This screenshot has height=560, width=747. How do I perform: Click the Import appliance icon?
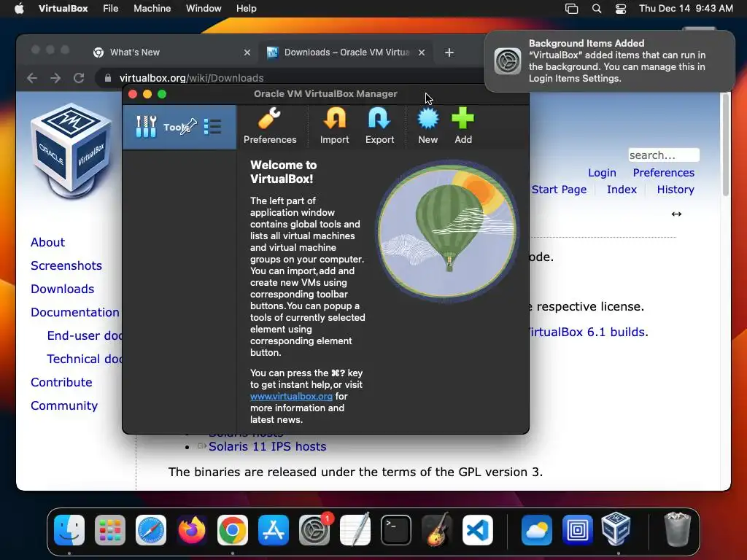point(334,126)
